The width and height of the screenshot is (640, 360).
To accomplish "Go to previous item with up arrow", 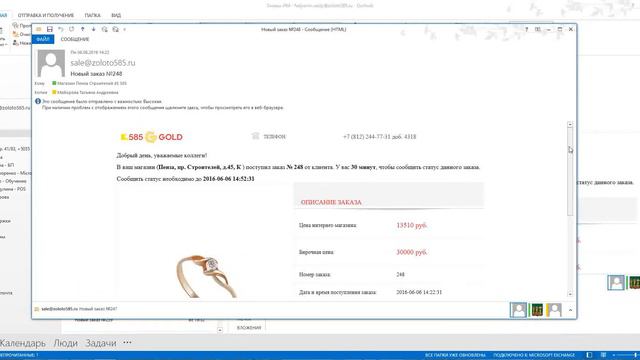I will [82, 29].
